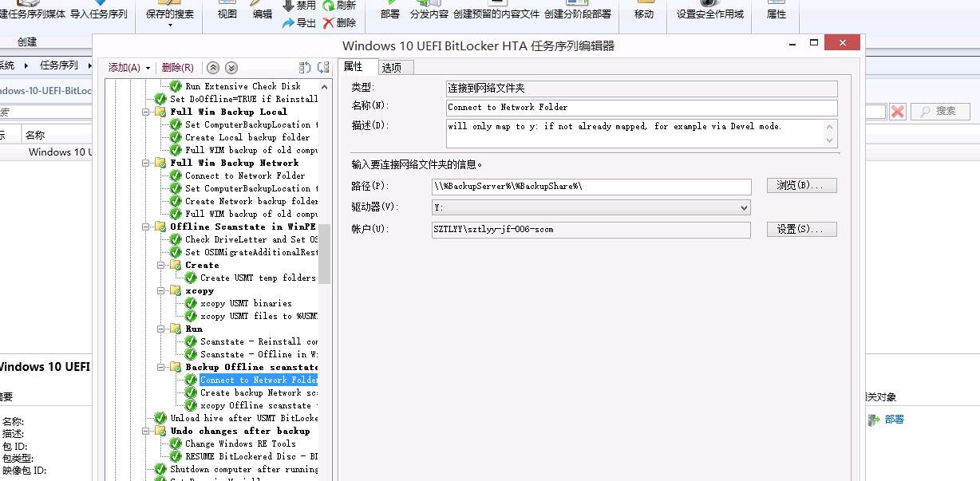The height and width of the screenshot is (481, 980).
Task: Select Create USMT temp folders step
Action: pyautogui.click(x=258, y=278)
